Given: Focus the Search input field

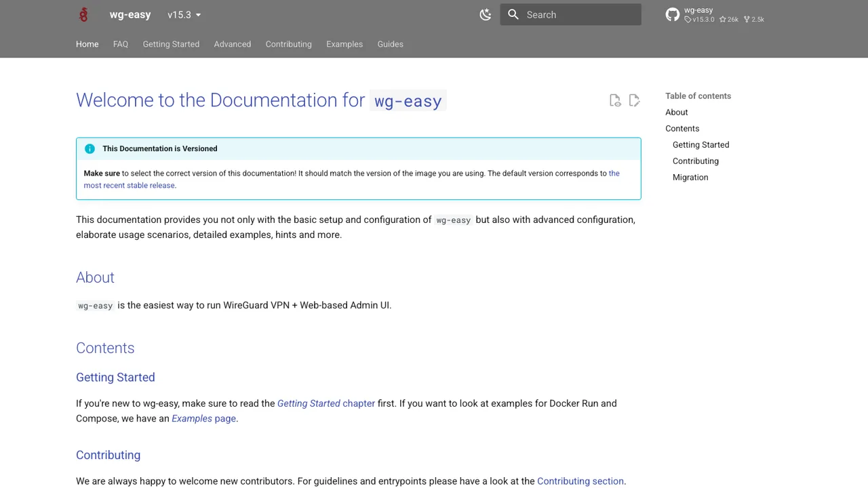Looking at the screenshot, I should point(571,14).
